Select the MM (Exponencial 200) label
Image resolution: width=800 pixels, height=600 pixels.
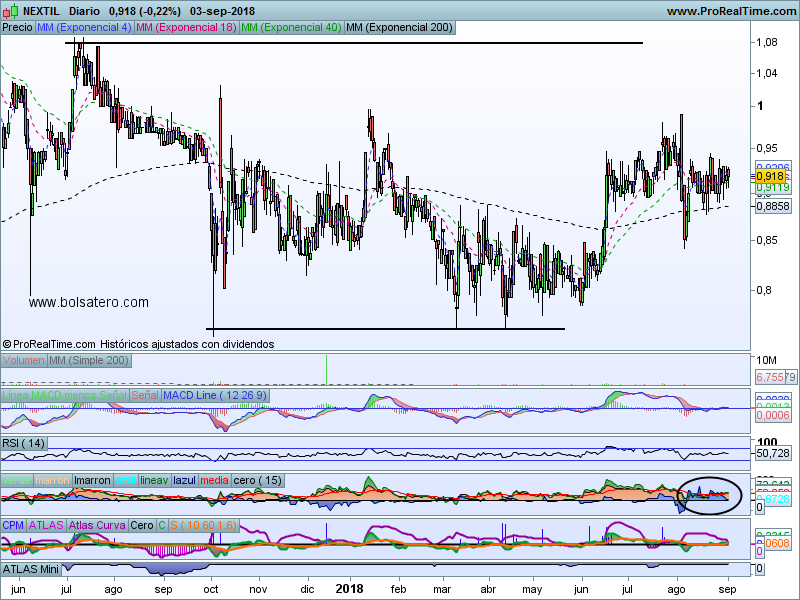398,28
